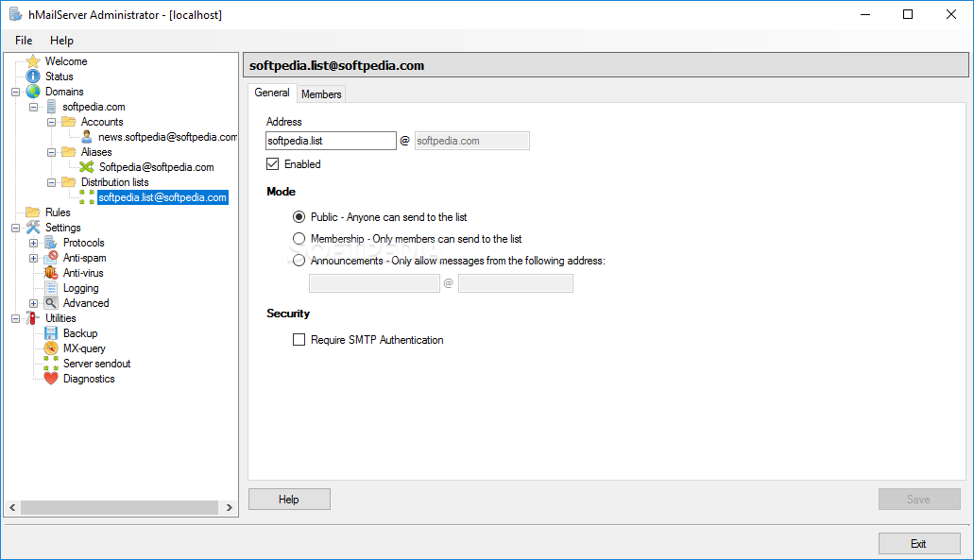The height and width of the screenshot is (560, 974).
Task: Collapse the softpedia.com domain node
Action: (x=34, y=107)
